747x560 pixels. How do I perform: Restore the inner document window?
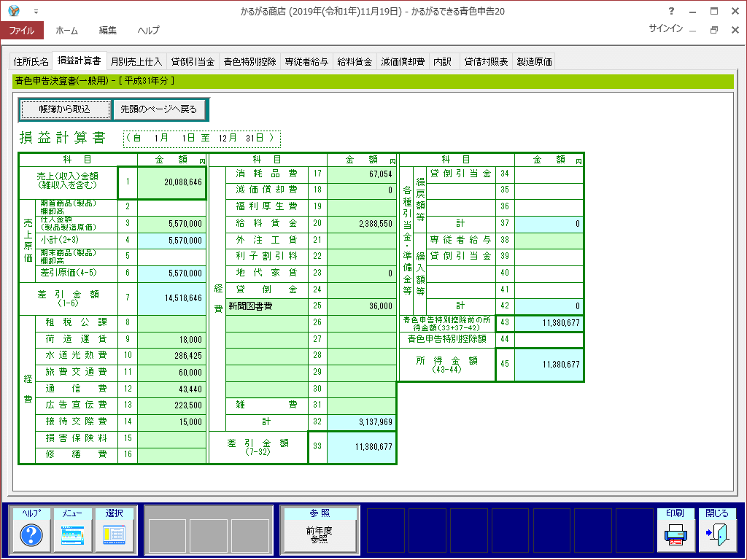pos(714,29)
